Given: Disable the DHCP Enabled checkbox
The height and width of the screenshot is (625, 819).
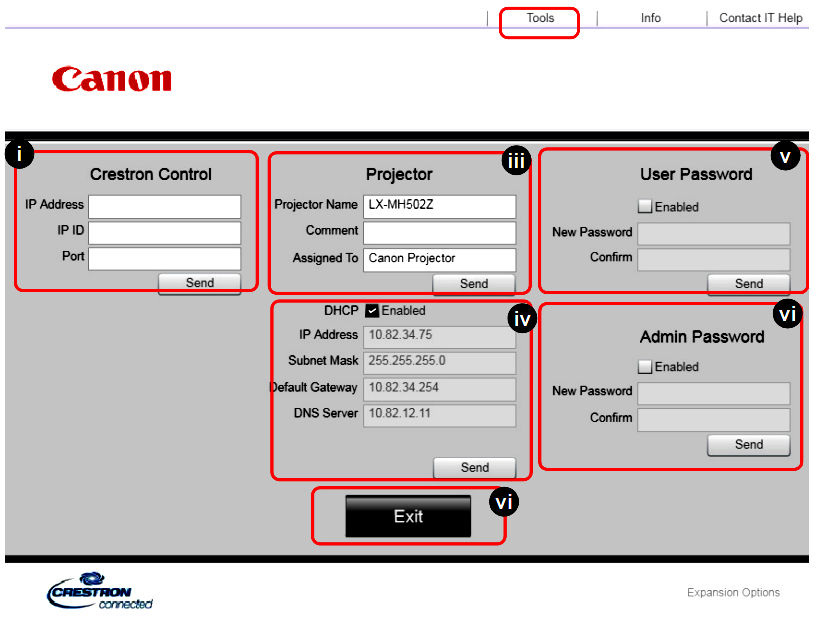Looking at the screenshot, I should pos(371,310).
